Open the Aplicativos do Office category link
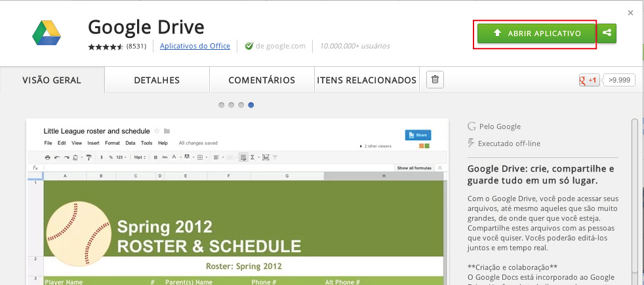644x285 pixels. pos(195,47)
